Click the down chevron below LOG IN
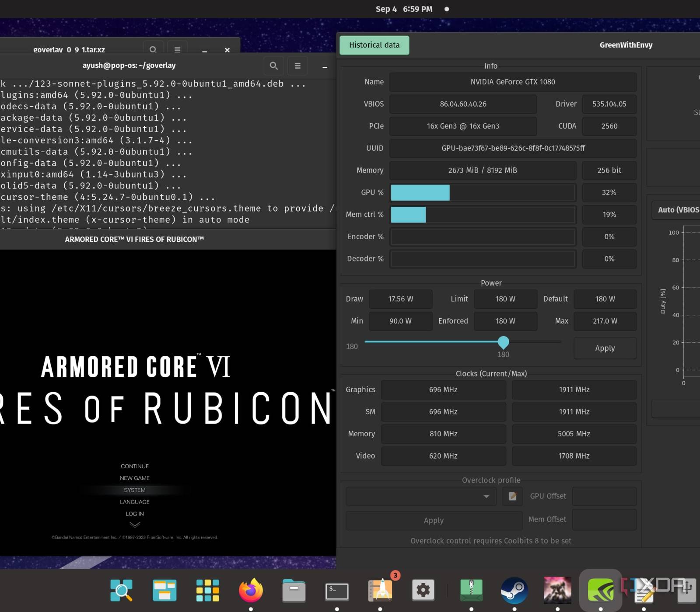This screenshot has width=700, height=612. click(135, 525)
